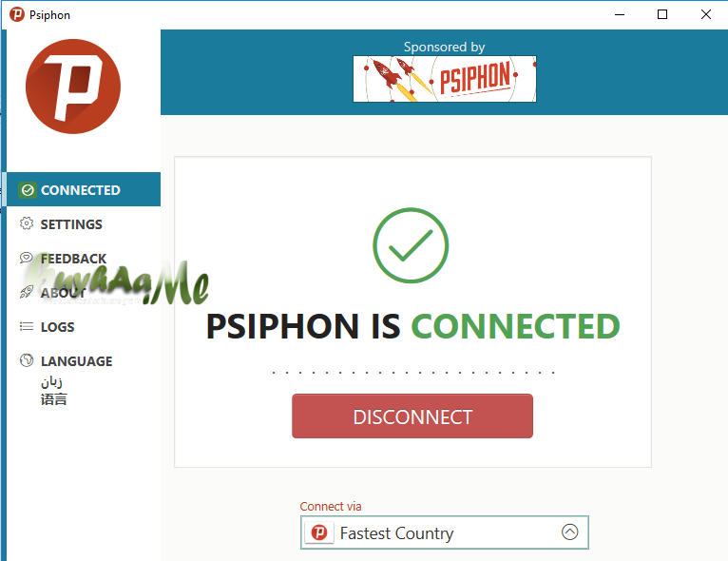The image size is (728, 561).
Task: Maximize the Psiphon window
Action: [x=662, y=14]
